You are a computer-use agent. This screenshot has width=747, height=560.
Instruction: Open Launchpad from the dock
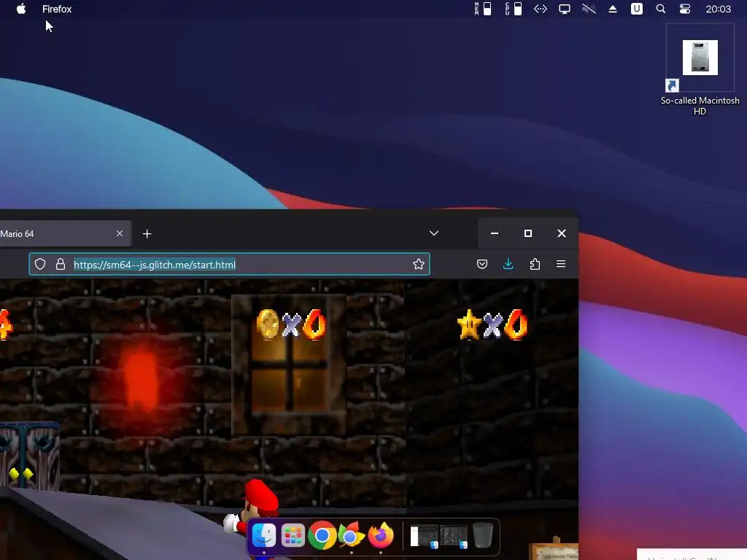[293, 535]
